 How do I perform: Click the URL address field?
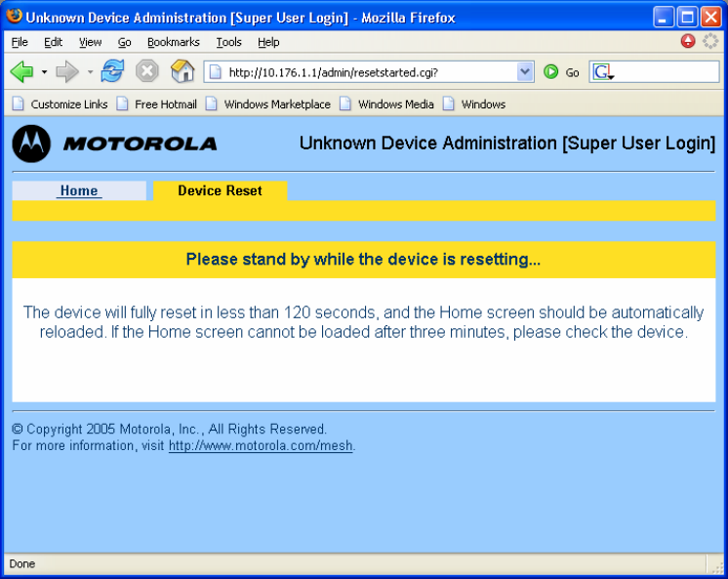[x=369, y=72]
